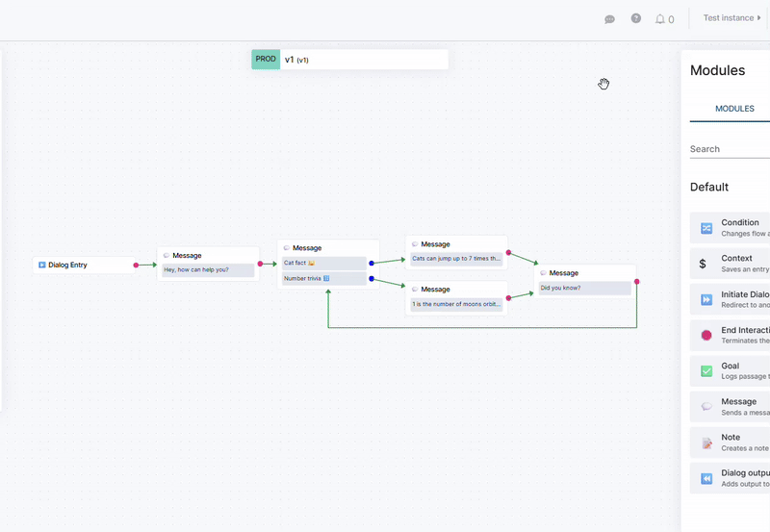Click the Dialog output module icon
The height and width of the screenshot is (532, 770).
click(706, 478)
